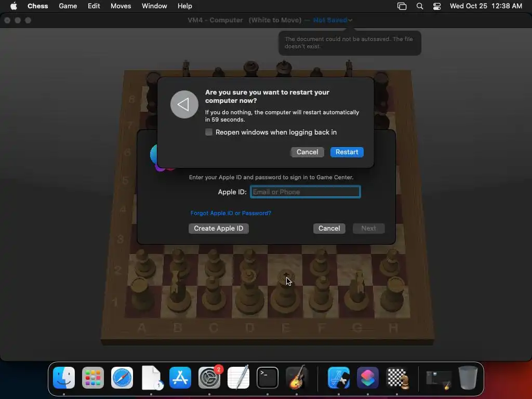The image size is (532, 399).
Task: Restore the minimized window thumbnail in dock
Action: pos(438,379)
